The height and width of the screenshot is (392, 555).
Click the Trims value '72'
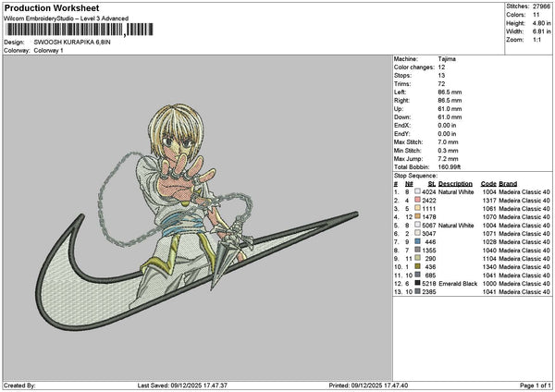[x=441, y=84]
